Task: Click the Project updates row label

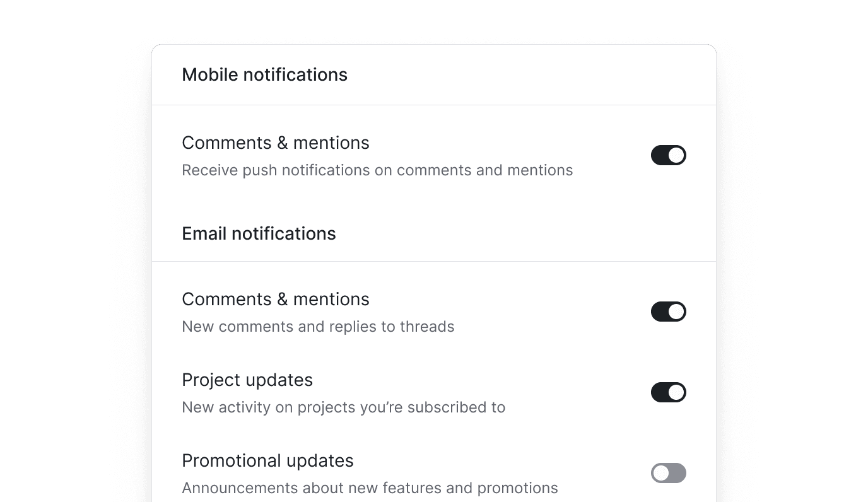Action: [247, 380]
